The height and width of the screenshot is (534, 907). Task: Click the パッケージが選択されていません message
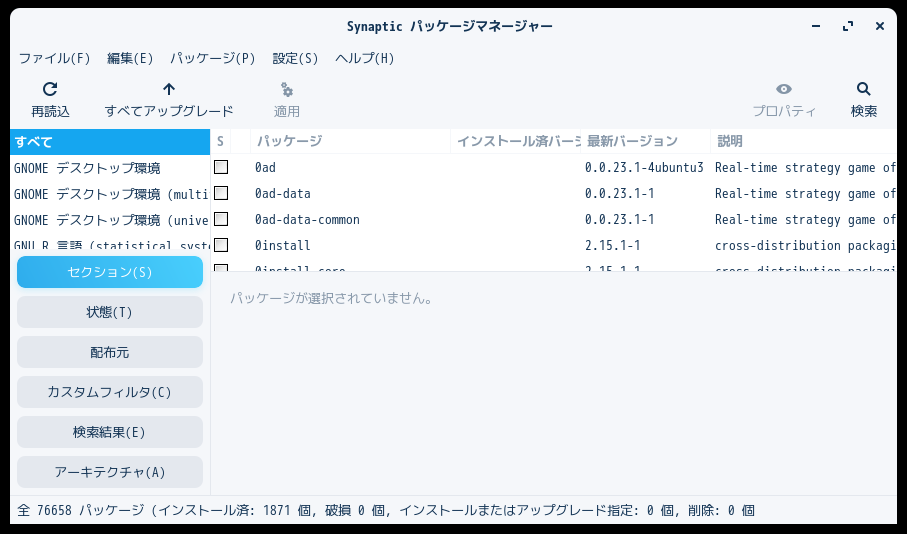[331, 299]
